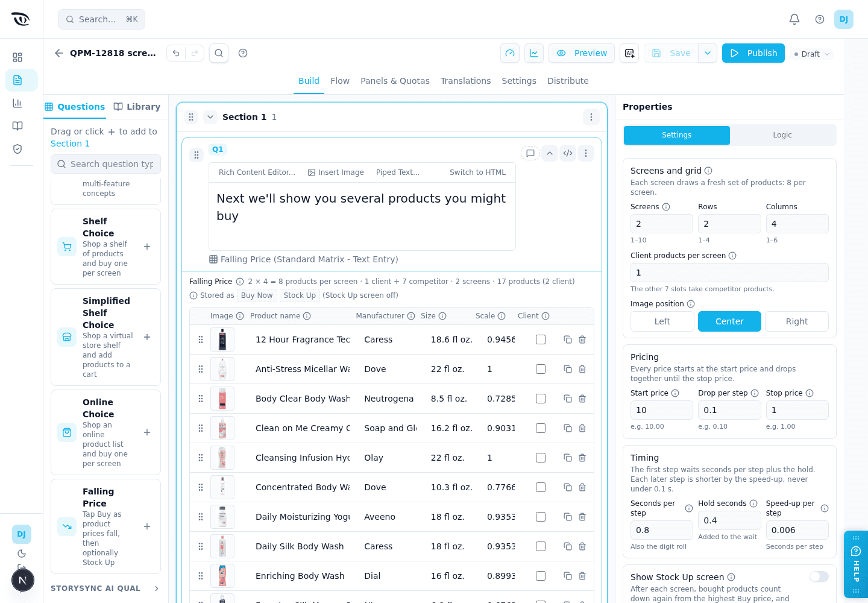Click the undo arrow in the toolbar
This screenshot has width=868, height=603.
click(x=176, y=53)
